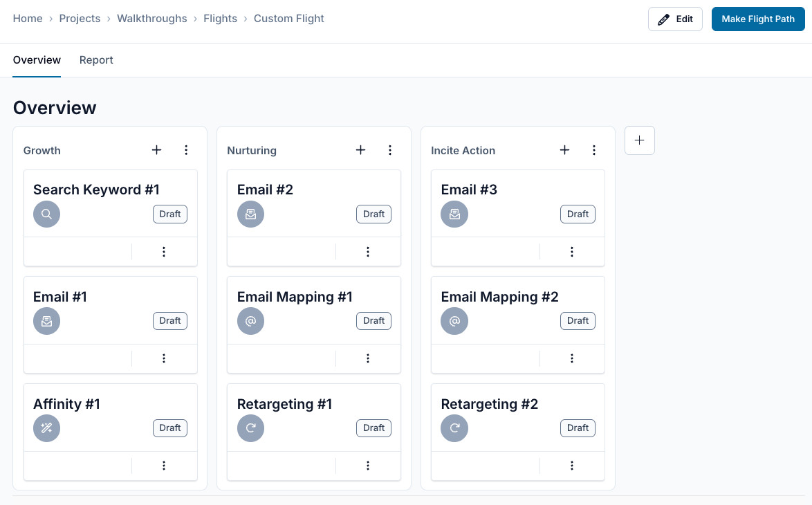Open the Email #3 card title
This screenshot has width=812, height=505.
coord(469,190)
